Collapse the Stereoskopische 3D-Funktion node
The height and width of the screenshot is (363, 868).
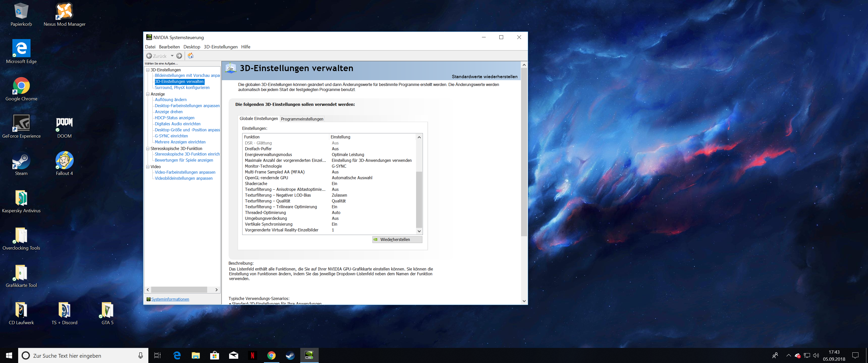pos(148,148)
